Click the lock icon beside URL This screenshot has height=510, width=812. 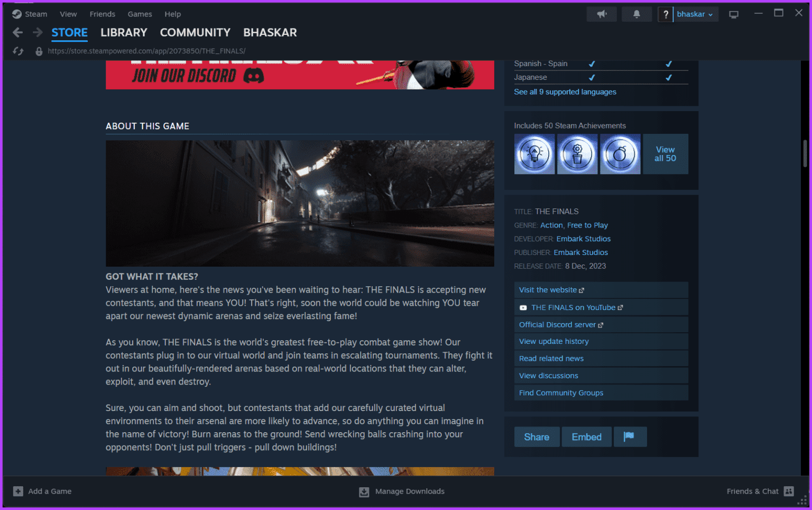coord(39,51)
